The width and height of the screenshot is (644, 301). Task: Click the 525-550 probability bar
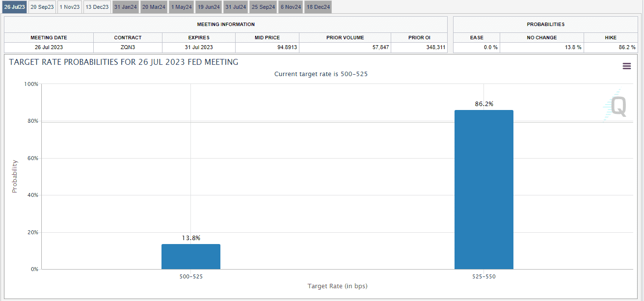[x=483, y=190]
